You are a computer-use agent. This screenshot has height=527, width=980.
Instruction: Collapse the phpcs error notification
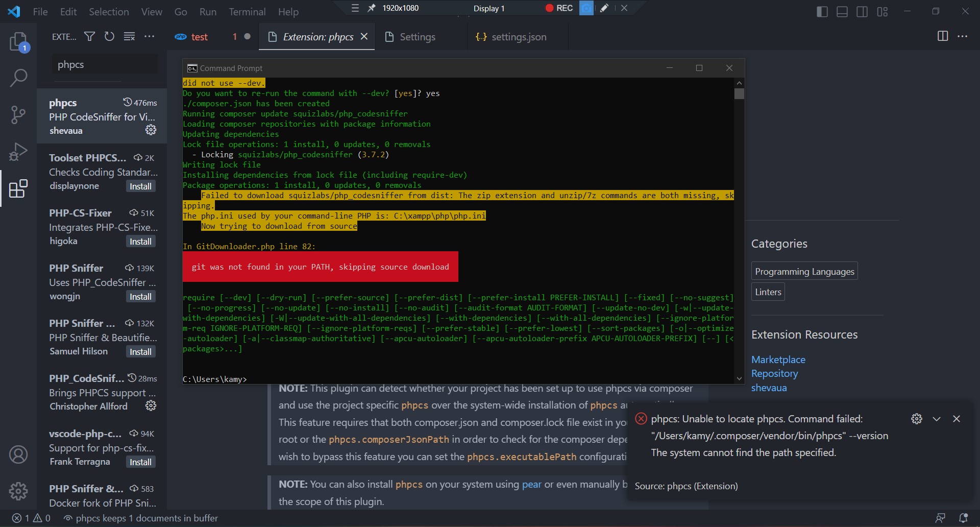937,419
